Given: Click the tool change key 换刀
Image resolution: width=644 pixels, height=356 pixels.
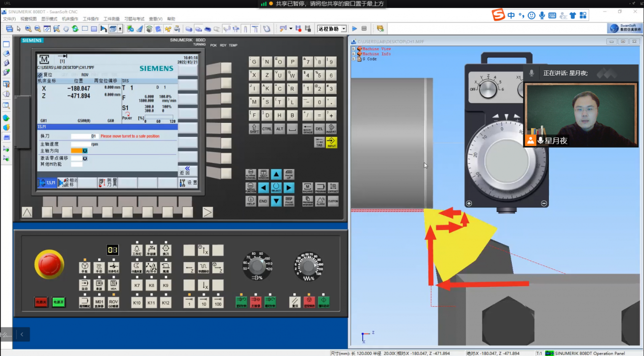Looking at the screenshot, I should coord(166,250).
